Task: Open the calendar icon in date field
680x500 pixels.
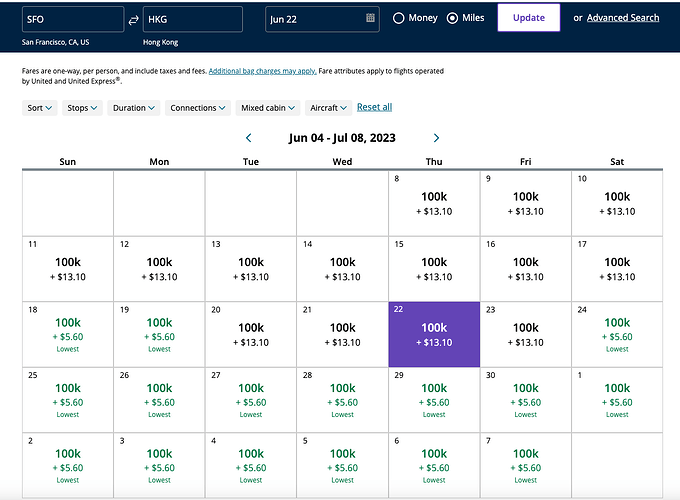Action: (x=371, y=18)
